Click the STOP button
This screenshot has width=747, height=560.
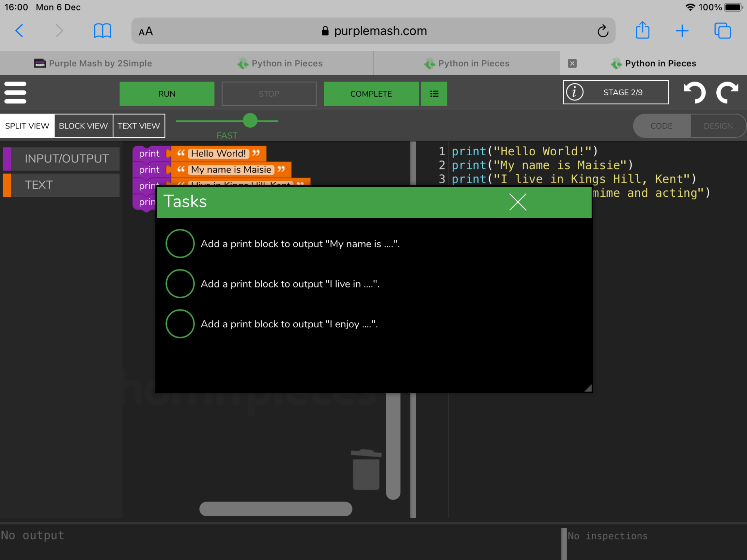point(269,94)
